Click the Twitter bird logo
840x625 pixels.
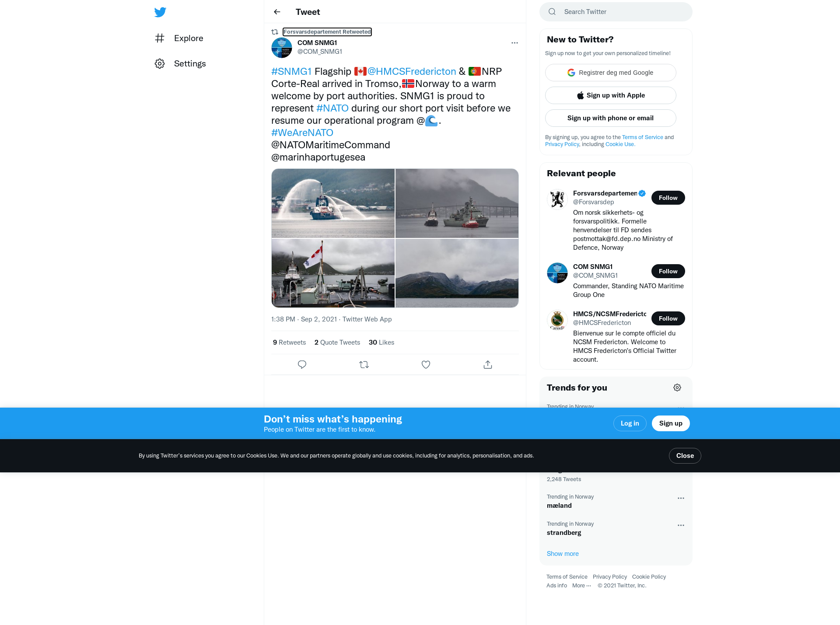[160, 12]
